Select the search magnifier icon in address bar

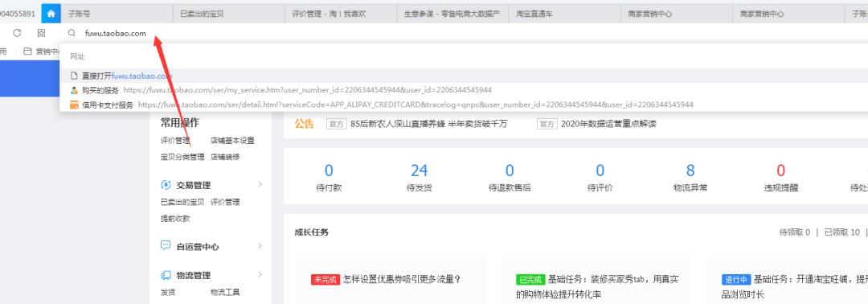click(x=72, y=33)
